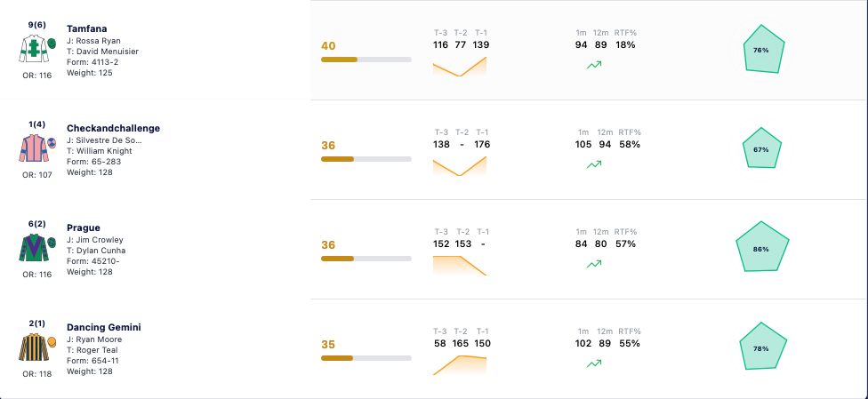Open Dancing Gemini horse profile
This screenshot has width=868, height=399.
click(x=104, y=327)
